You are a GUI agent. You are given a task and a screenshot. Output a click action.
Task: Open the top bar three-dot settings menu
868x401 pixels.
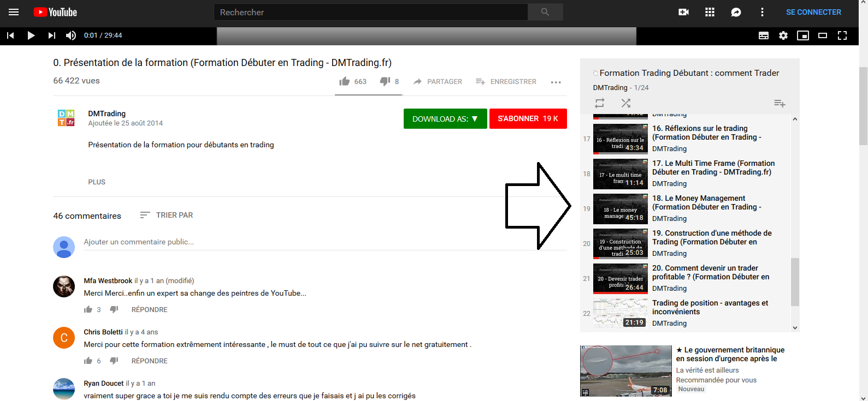(762, 12)
